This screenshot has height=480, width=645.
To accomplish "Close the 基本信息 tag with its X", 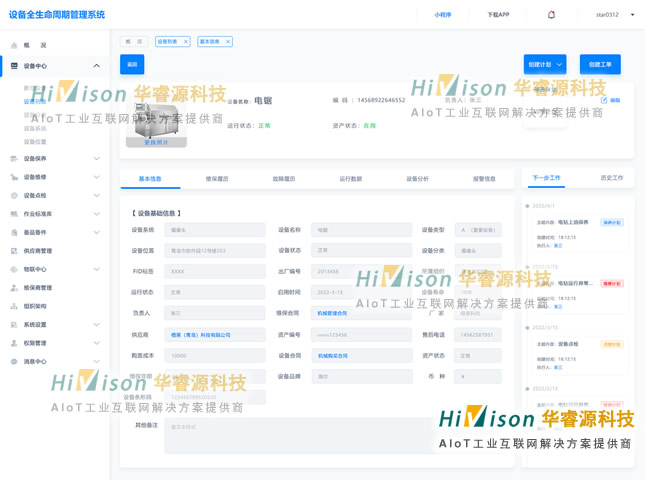I will pyautogui.click(x=228, y=42).
